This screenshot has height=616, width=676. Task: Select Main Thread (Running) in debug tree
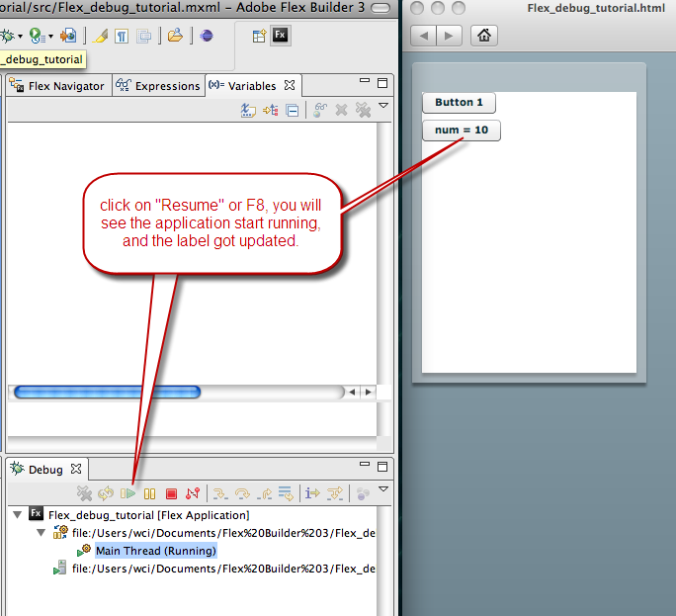(x=155, y=551)
